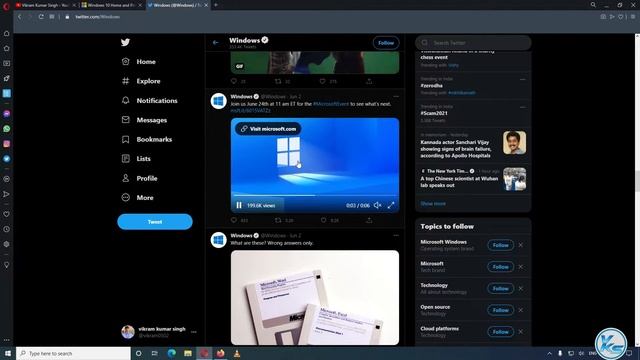Open History from Opera sidebar
The image size is (640, 360).
pos(7,229)
